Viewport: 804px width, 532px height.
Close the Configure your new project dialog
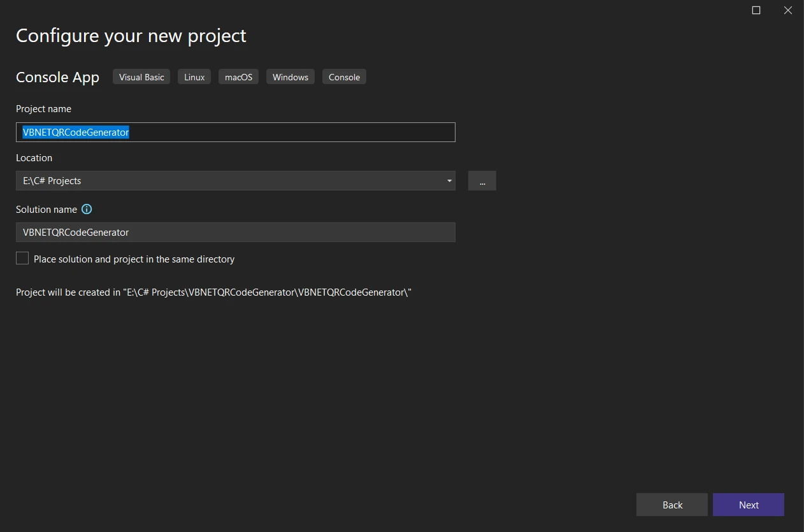pyautogui.click(x=787, y=10)
